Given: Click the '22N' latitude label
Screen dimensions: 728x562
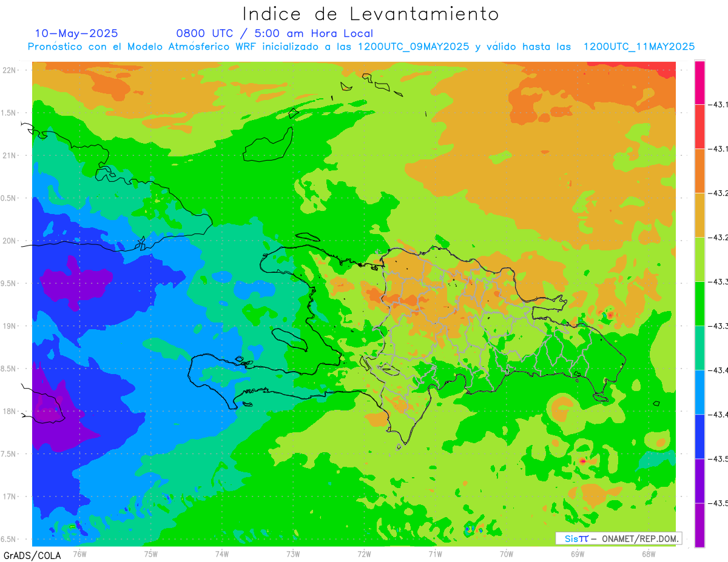Looking at the screenshot, I should 9,70.
